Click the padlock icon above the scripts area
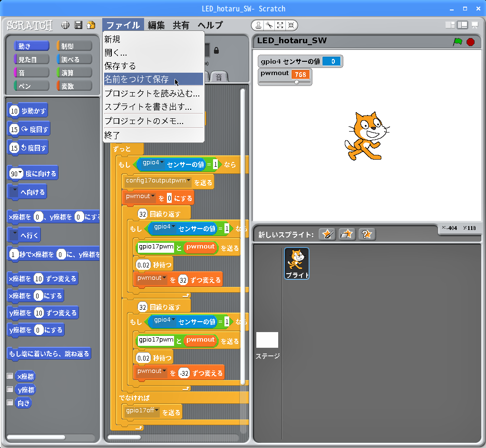The width and height of the screenshot is (486, 448). 216,50
